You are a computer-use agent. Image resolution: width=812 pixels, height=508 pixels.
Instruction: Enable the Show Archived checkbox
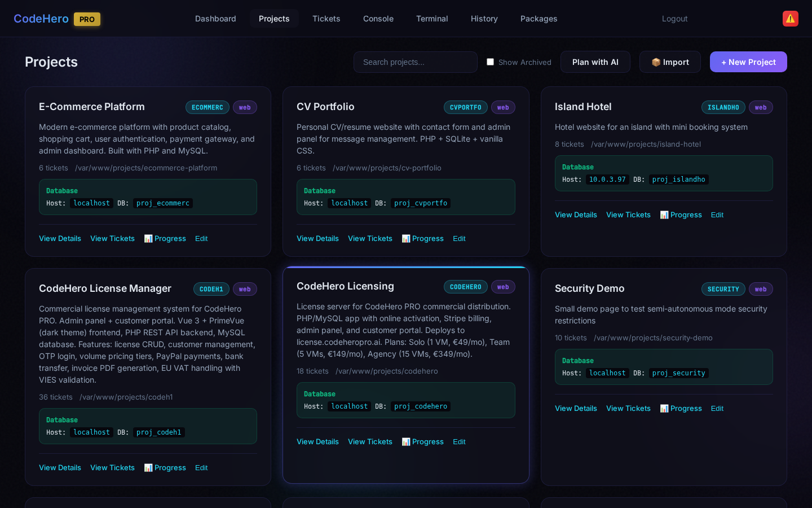coord(491,62)
